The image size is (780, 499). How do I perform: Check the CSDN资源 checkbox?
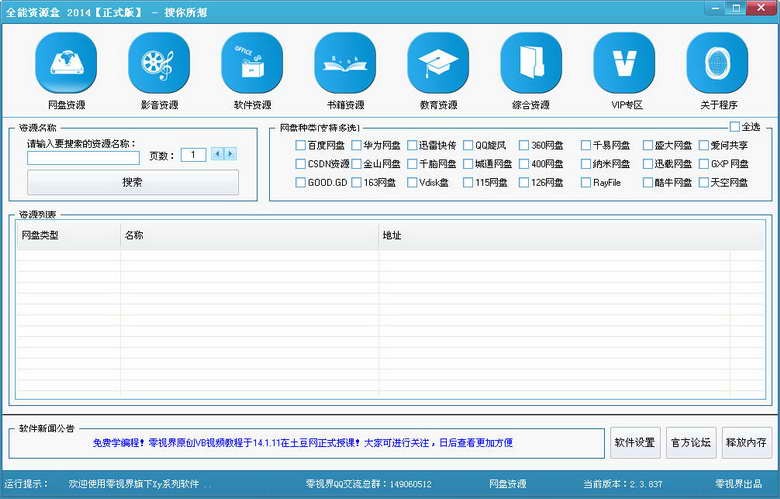[x=300, y=164]
